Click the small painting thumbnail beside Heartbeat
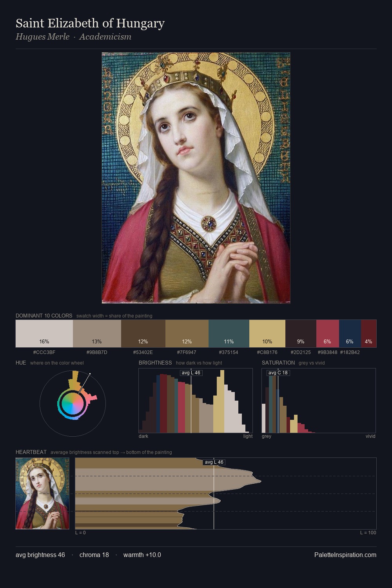 click(x=42, y=494)
